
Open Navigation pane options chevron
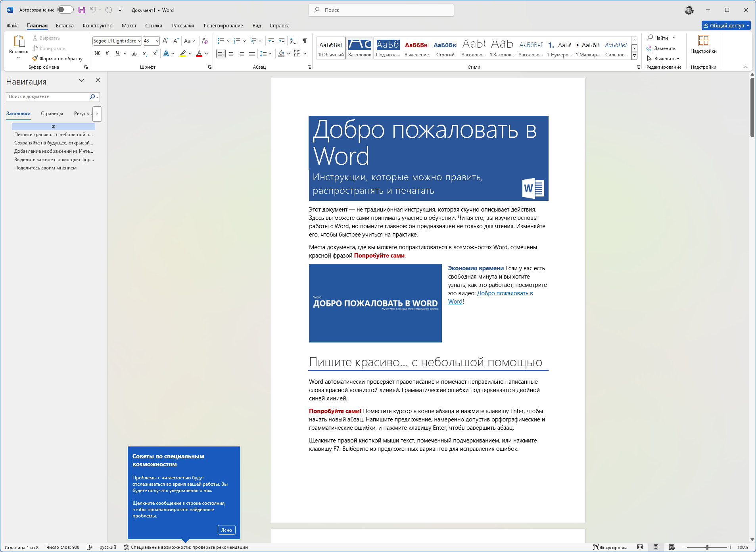(82, 81)
